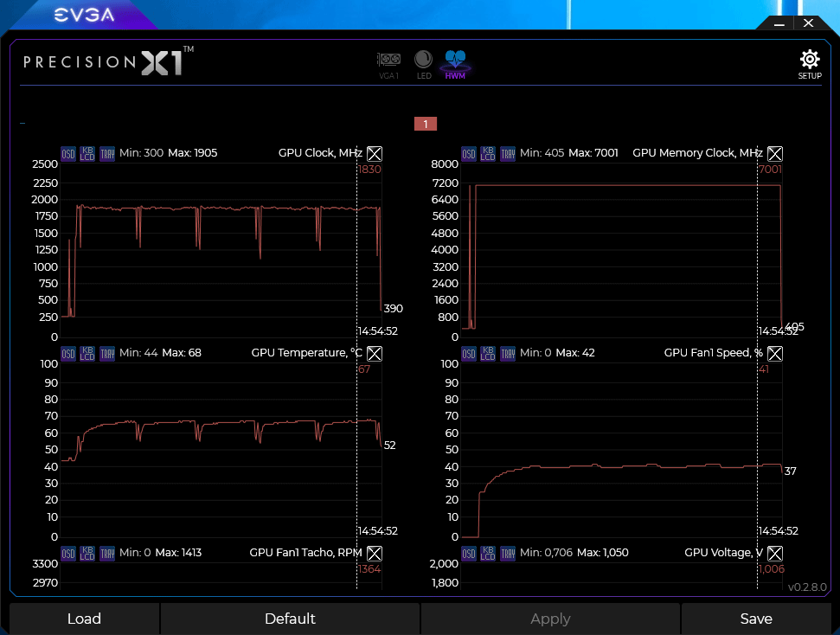Viewport: 840px width, 635px height.
Task: Save the current profile
Action: point(756,619)
